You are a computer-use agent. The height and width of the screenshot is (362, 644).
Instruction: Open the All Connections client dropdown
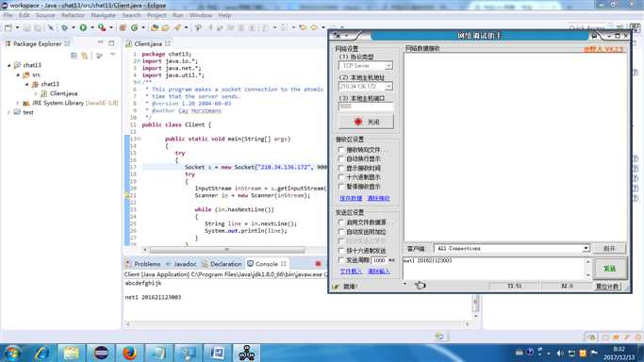tap(512, 248)
